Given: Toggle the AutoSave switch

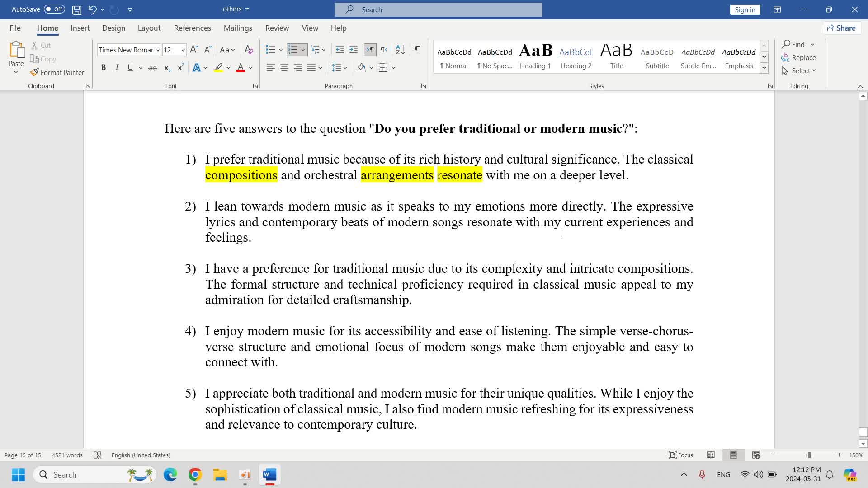Looking at the screenshot, I should coord(54,9).
